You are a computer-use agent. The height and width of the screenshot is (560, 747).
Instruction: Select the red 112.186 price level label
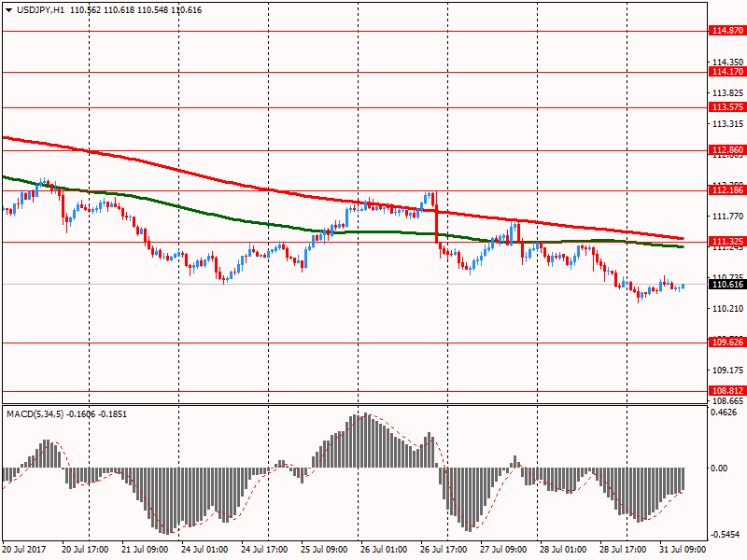coord(727,190)
